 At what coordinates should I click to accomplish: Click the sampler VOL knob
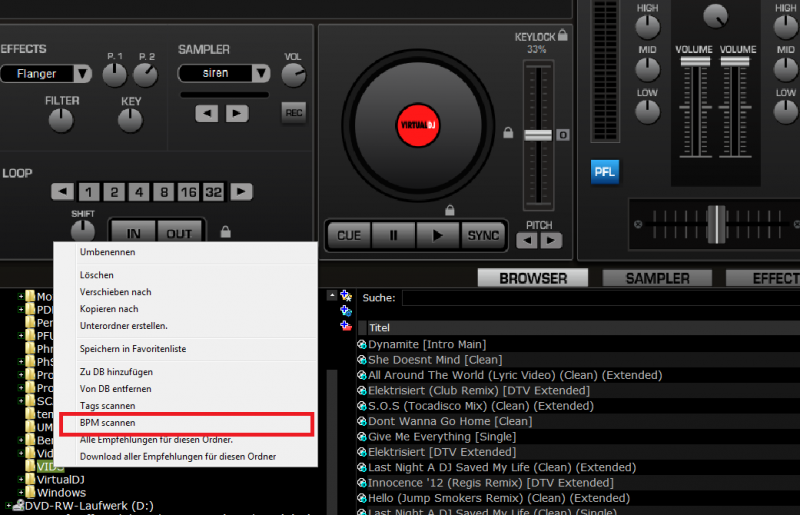tap(293, 75)
